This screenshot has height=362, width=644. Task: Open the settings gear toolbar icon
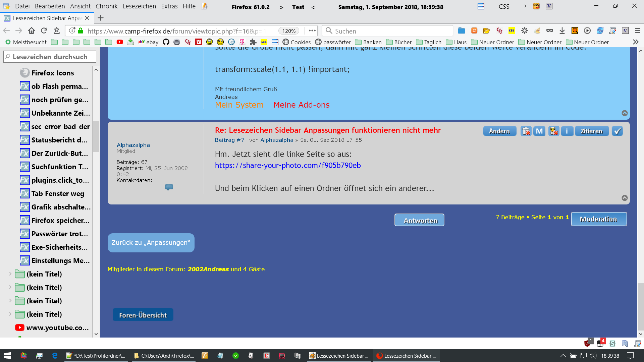pyautogui.click(x=525, y=31)
